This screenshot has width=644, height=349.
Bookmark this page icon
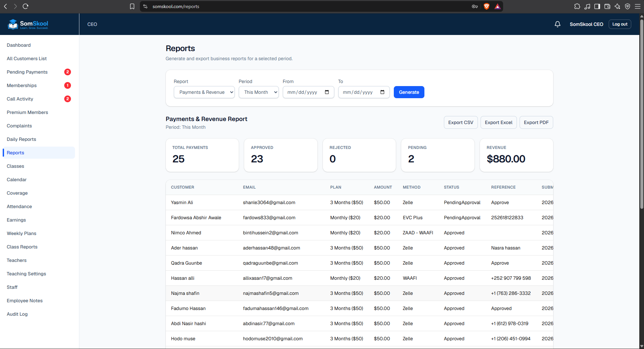(132, 6)
